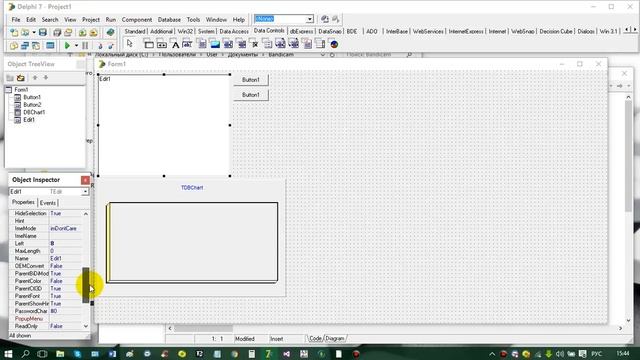This screenshot has height=360, width=640.
Task: Click the Save disk icon in the toolbar
Action: tap(43, 33)
